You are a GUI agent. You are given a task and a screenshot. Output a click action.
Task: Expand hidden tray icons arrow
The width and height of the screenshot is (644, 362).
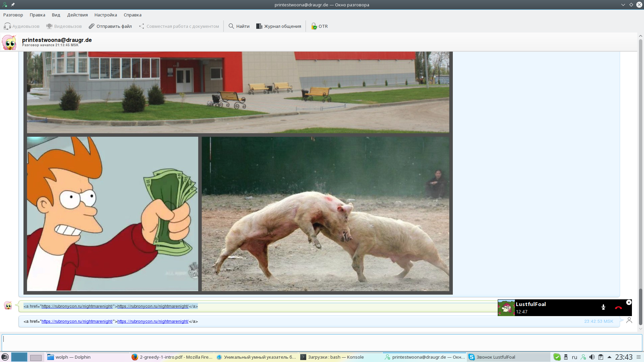609,357
